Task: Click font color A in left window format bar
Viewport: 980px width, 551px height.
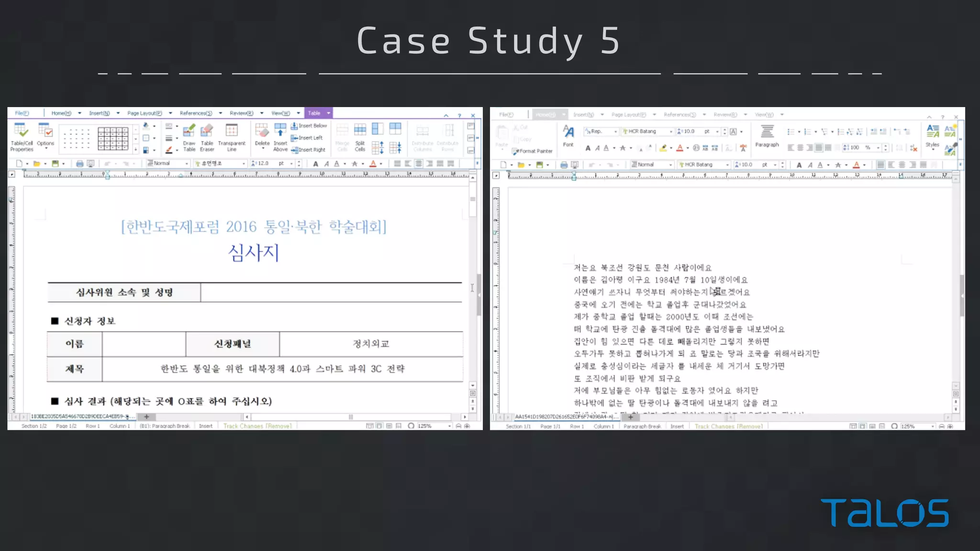Action: [373, 164]
